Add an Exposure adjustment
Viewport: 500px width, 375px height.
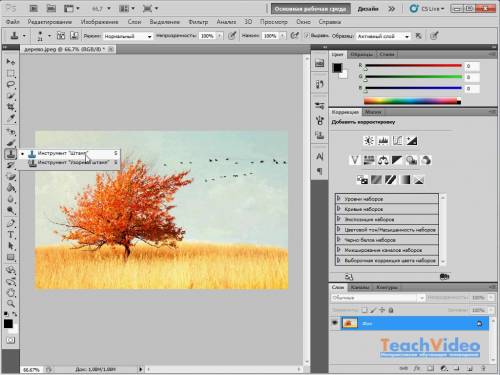coord(411,141)
